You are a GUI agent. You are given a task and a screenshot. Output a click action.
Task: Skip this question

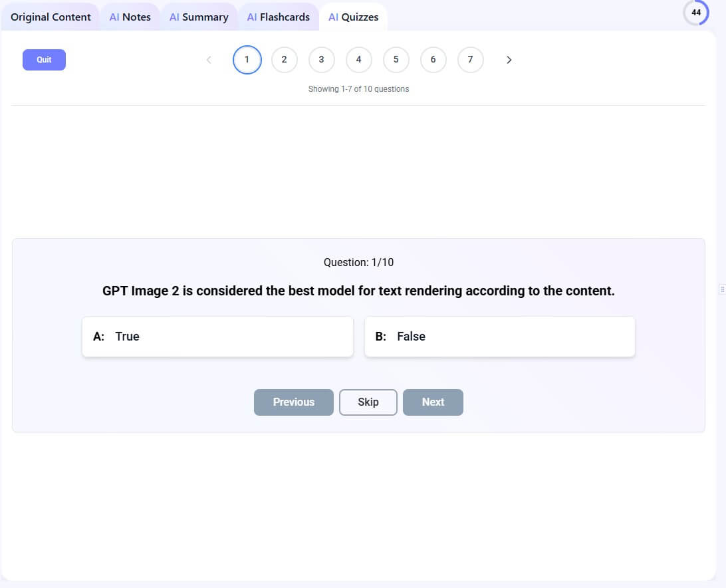[368, 402]
